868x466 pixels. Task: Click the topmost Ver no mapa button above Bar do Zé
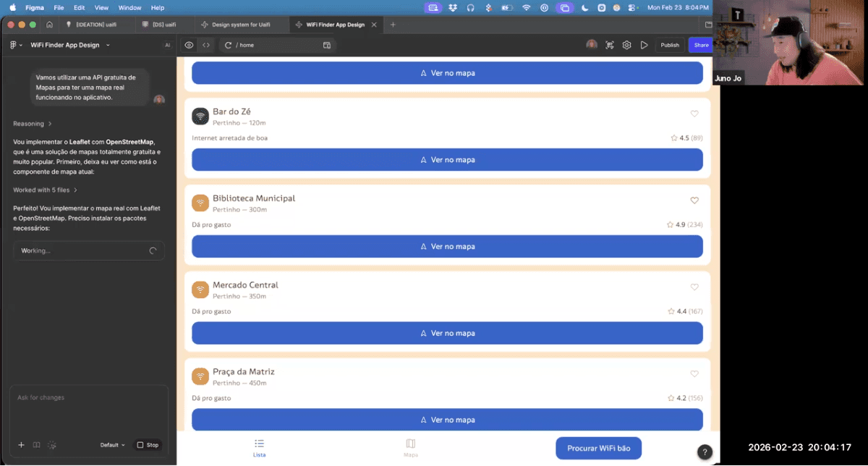point(447,73)
